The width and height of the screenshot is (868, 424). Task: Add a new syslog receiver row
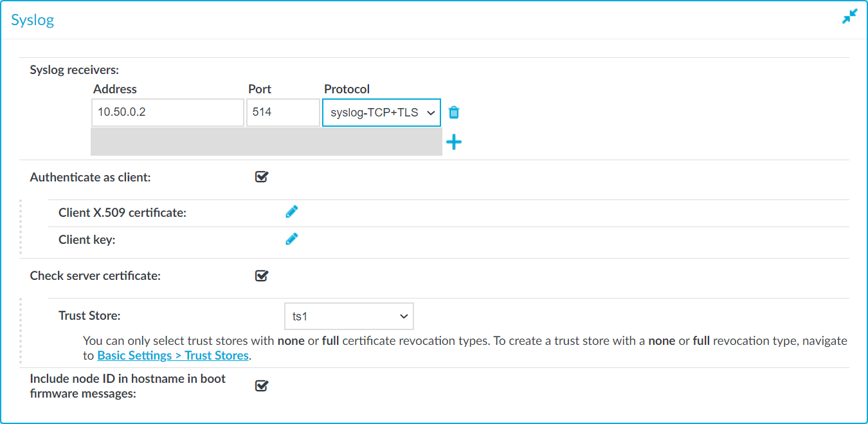[454, 142]
